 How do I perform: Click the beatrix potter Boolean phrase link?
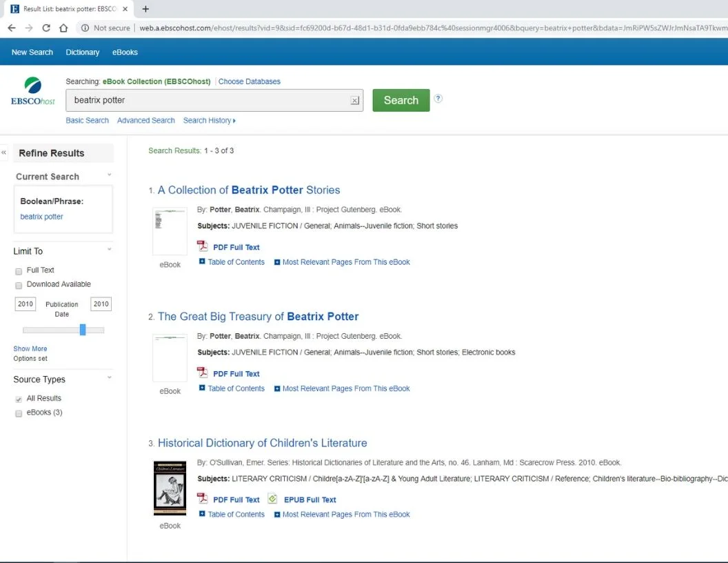[41, 217]
